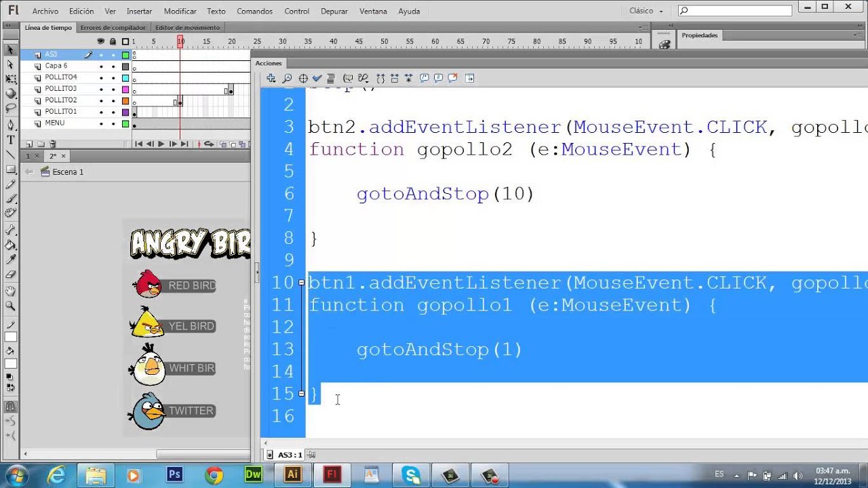This screenshot has height=488, width=868.
Task: Click RED BIRD button on stage
Action: point(175,285)
